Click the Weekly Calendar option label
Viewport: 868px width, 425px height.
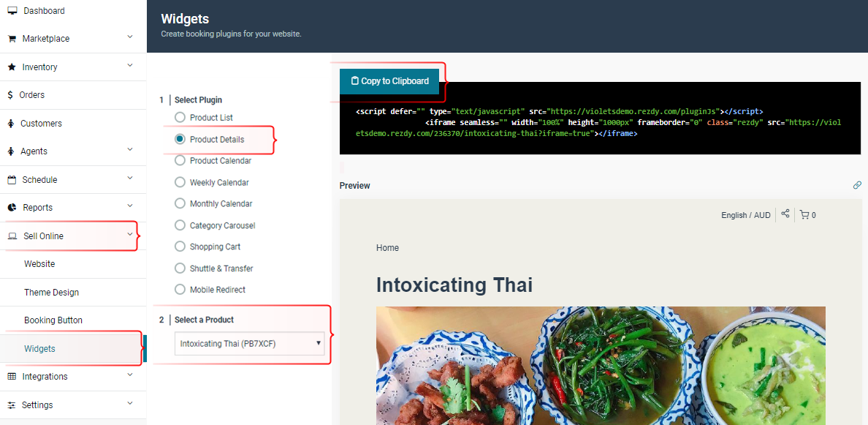tap(219, 182)
